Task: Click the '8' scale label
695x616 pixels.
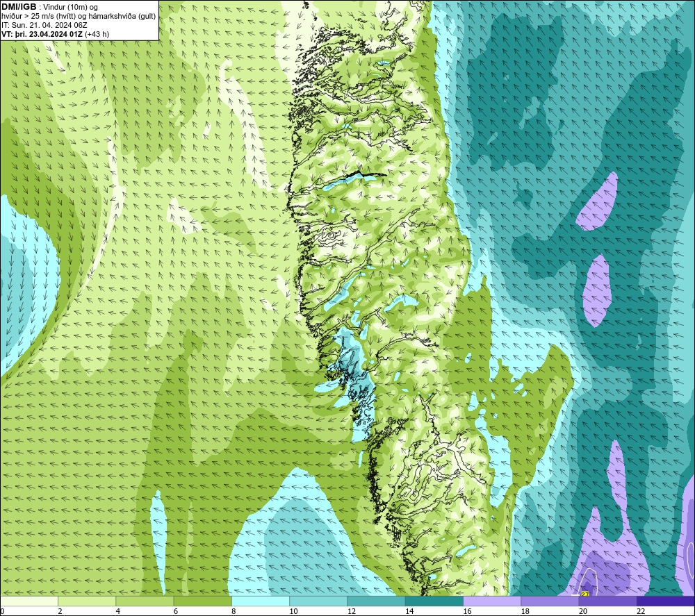Action: (x=234, y=611)
